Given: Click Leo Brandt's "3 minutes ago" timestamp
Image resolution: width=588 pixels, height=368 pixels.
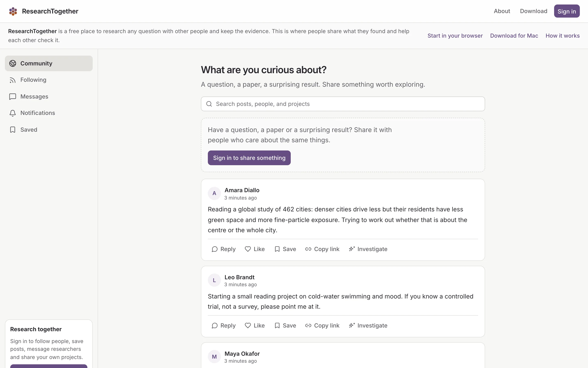Looking at the screenshot, I should pyautogui.click(x=240, y=285).
